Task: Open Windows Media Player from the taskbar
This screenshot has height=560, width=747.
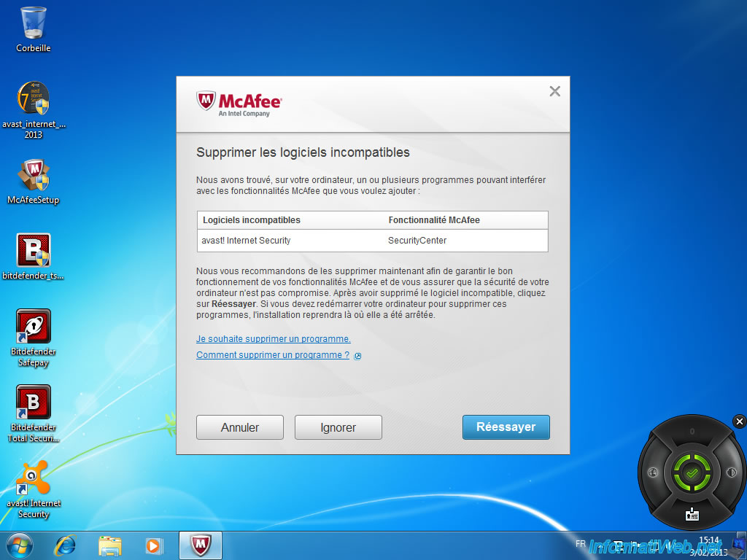Action: point(154,545)
